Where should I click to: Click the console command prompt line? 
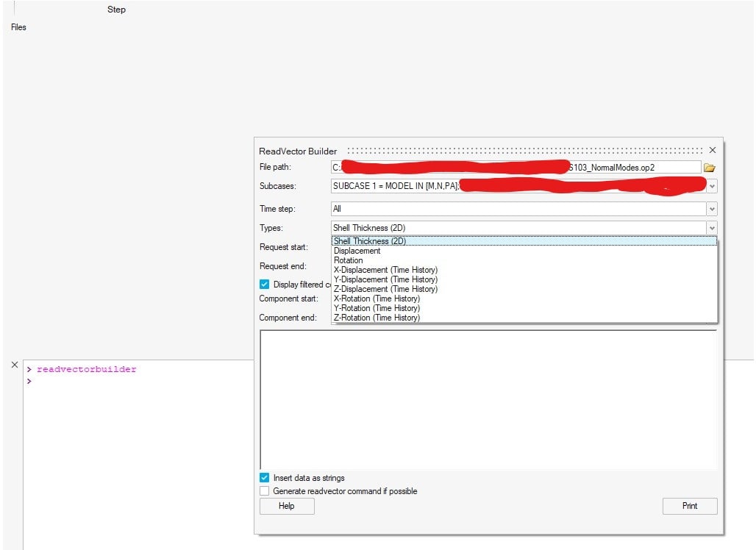click(74, 381)
